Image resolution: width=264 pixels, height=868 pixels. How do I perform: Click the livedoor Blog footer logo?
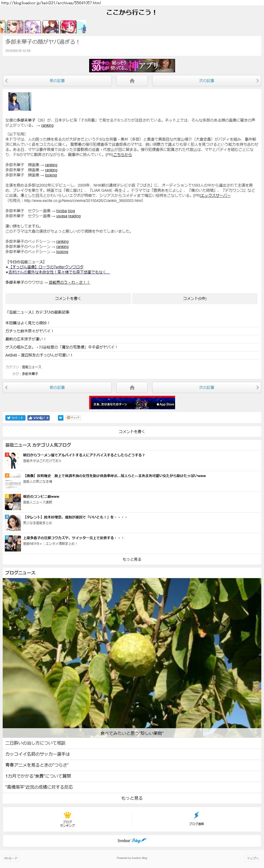coord(132,840)
